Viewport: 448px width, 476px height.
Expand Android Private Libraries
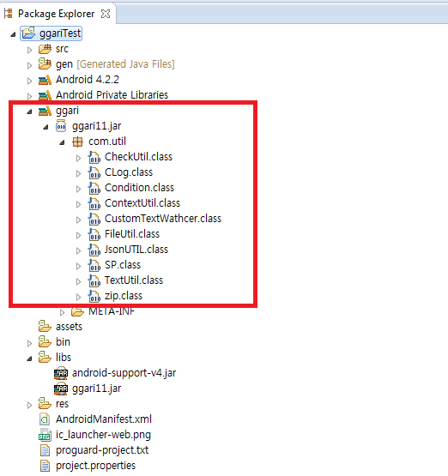[29, 96]
